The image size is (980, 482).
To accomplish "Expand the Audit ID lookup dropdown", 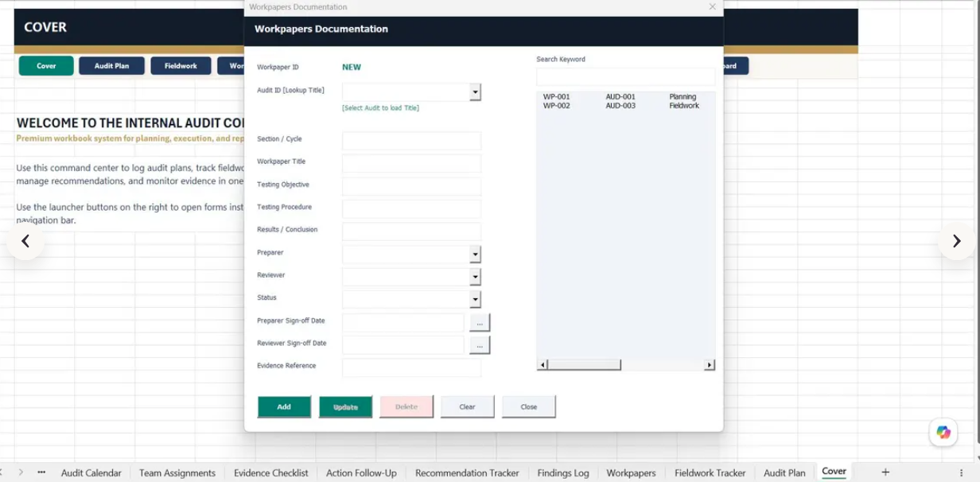I will click(475, 92).
